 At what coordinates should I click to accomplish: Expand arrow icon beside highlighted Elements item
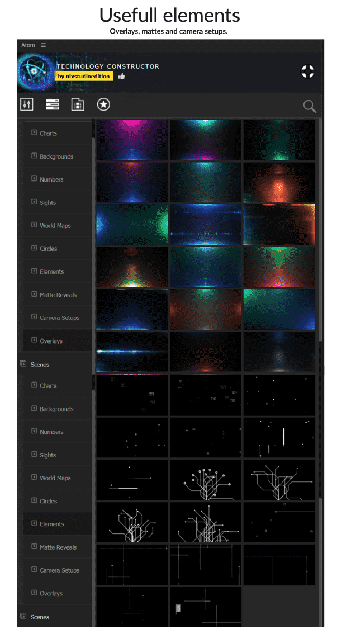click(34, 523)
